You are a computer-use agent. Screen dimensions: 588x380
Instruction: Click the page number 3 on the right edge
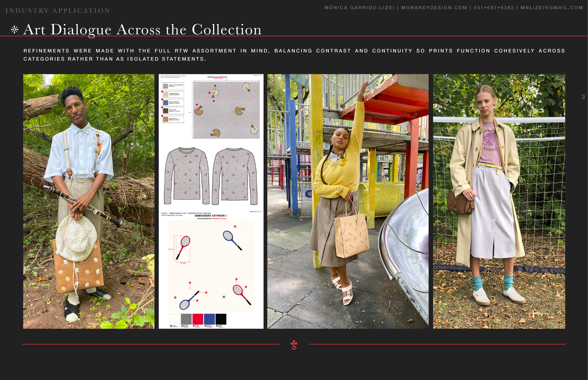(x=584, y=97)
